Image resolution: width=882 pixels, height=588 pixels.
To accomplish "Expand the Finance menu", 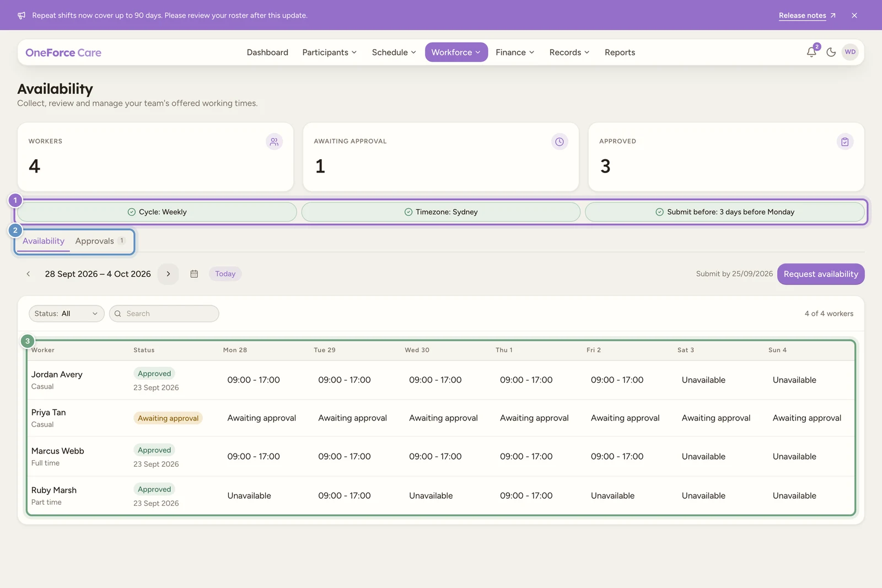I will (x=515, y=52).
